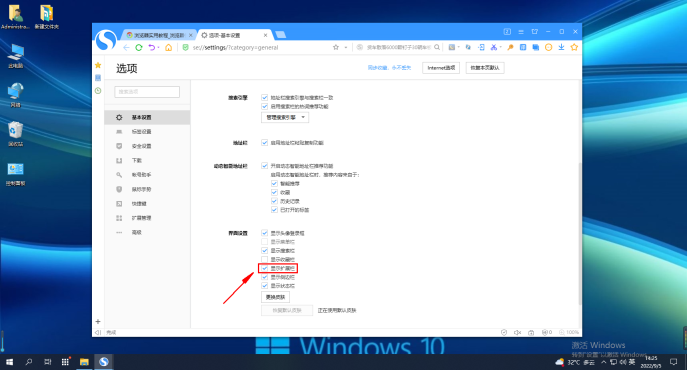
Task: Click the green refresh icon
Action: [x=139, y=47]
